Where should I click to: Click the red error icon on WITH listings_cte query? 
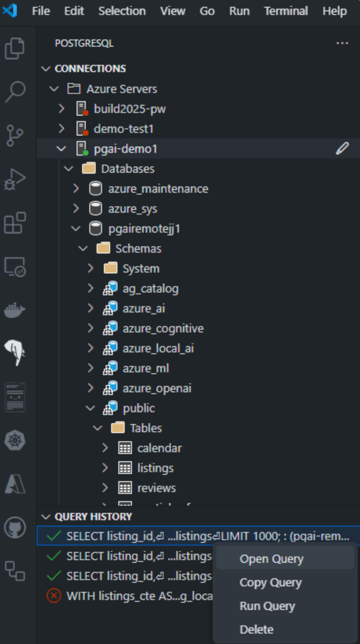tap(54, 596)
